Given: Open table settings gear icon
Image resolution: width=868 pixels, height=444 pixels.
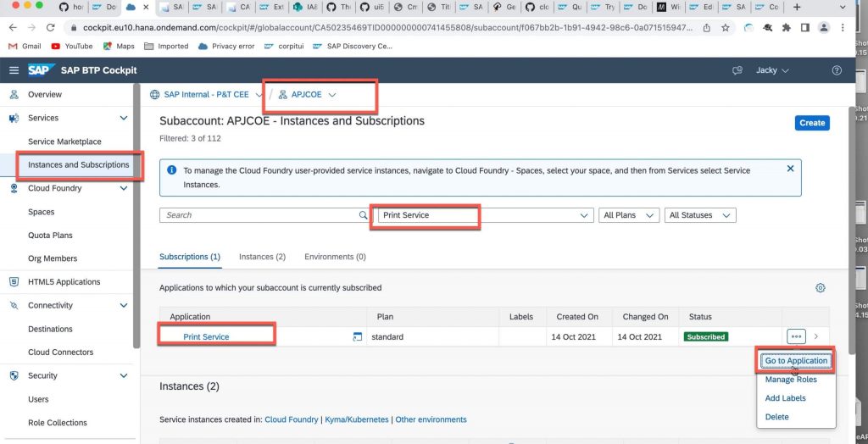Looking at the screenshot, I should pos(821,288).
